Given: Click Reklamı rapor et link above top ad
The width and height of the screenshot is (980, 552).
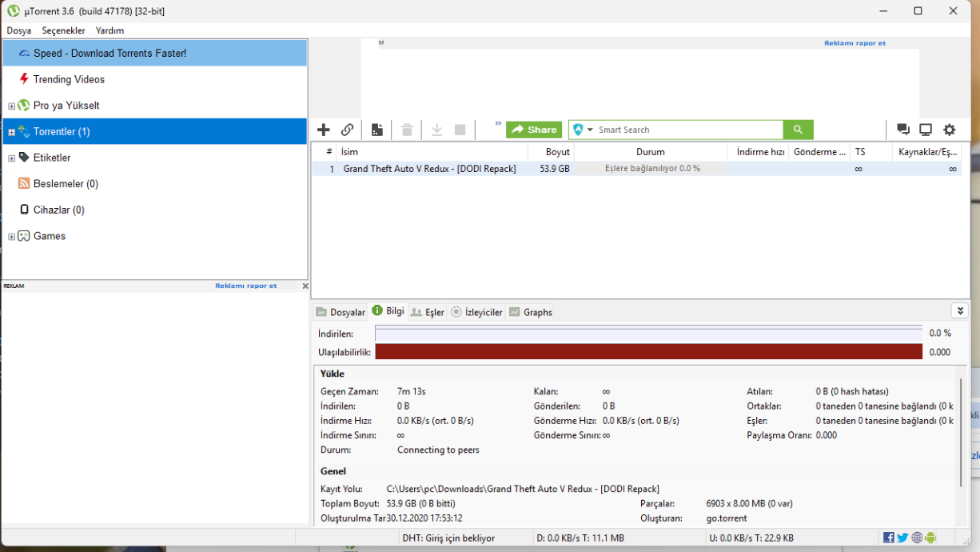Looking at the screenshot, I should (855, 43).
